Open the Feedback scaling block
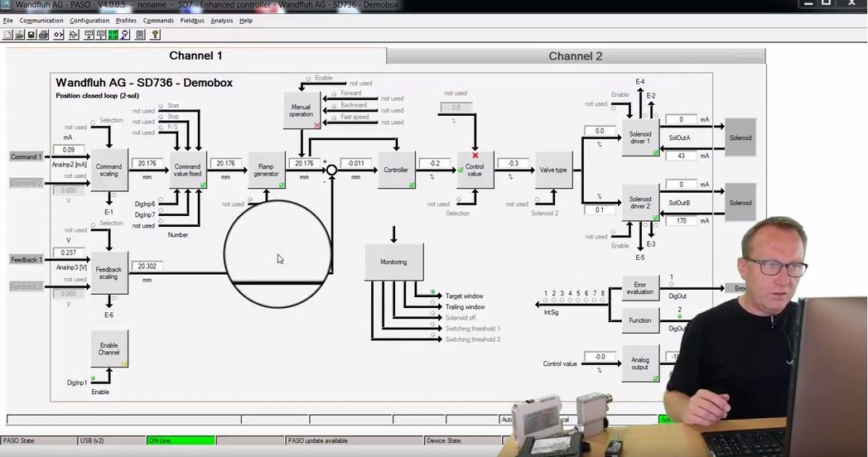This screenshot has width=868, height=457. click(109, 272)
